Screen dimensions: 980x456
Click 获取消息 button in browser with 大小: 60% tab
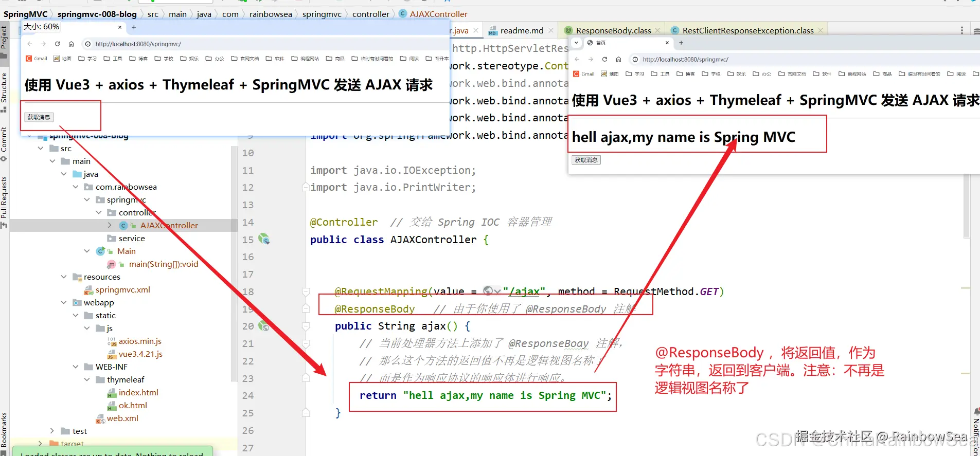(x=39, y=117)
